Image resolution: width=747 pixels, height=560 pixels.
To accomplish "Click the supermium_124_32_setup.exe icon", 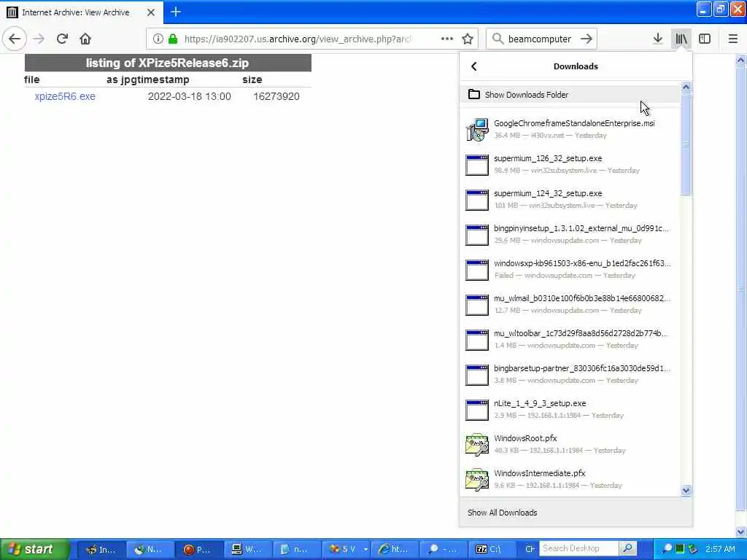I will tap(477, 200).
